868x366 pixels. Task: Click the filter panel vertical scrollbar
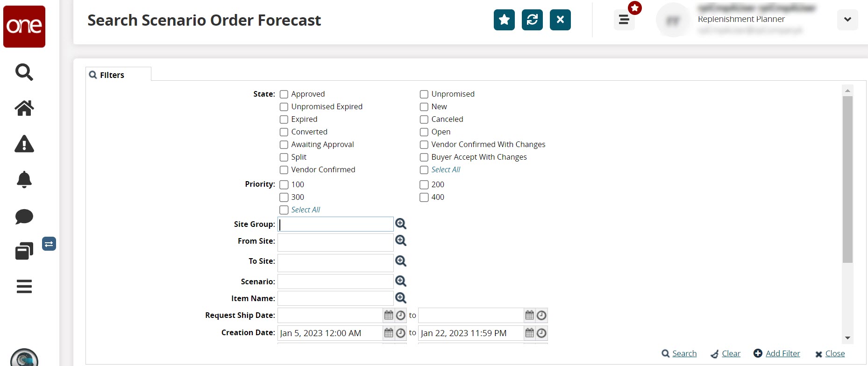point(847,180)
